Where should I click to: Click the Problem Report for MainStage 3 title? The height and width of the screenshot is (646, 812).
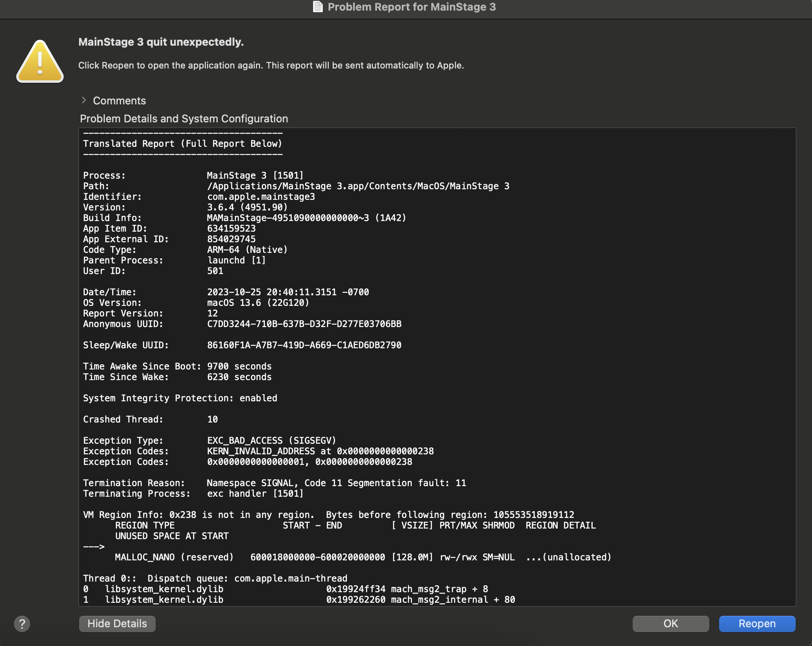click(x=411, y=7)
